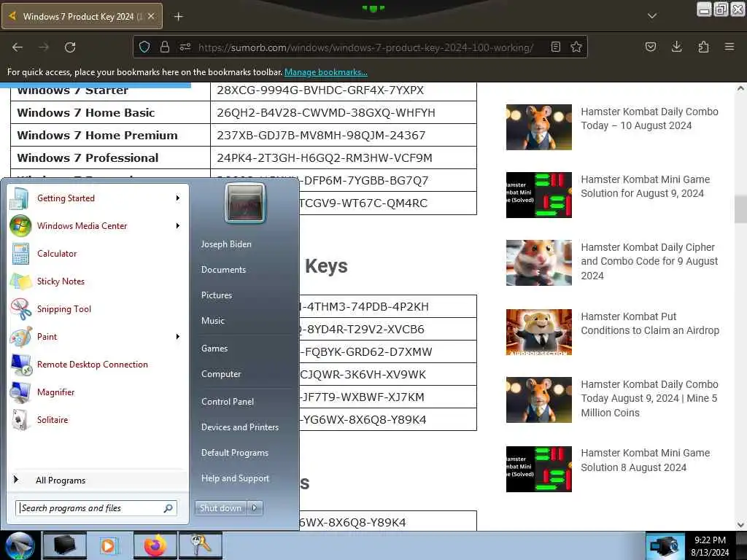Go back to previous page
747x560 pixels.
point(18,47)
